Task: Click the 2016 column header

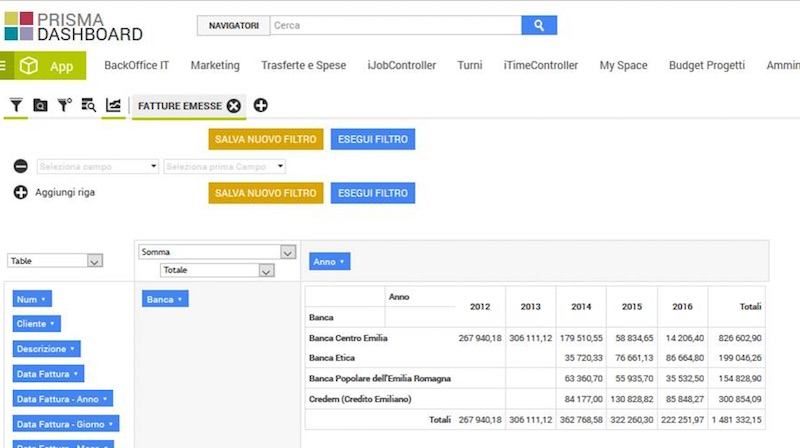Action: point(682,307)
